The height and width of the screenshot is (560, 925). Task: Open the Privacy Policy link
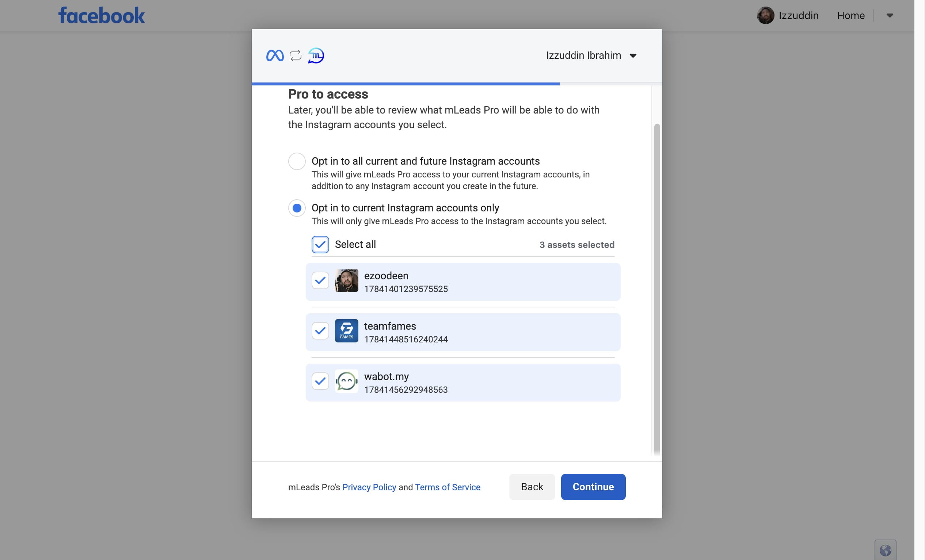(369, 487)
